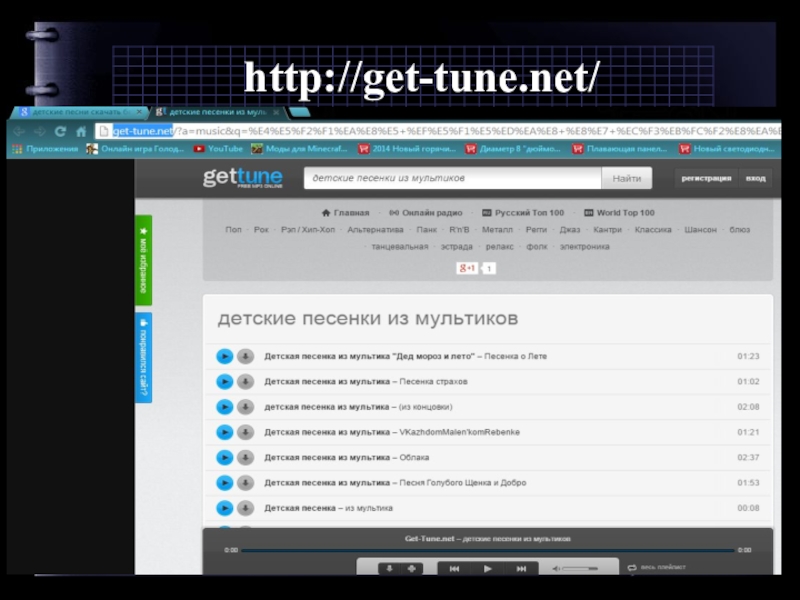Open Моды для Minecraft bookmark
The height and width of the screenshot is (600, 800).
coord(299,149)
